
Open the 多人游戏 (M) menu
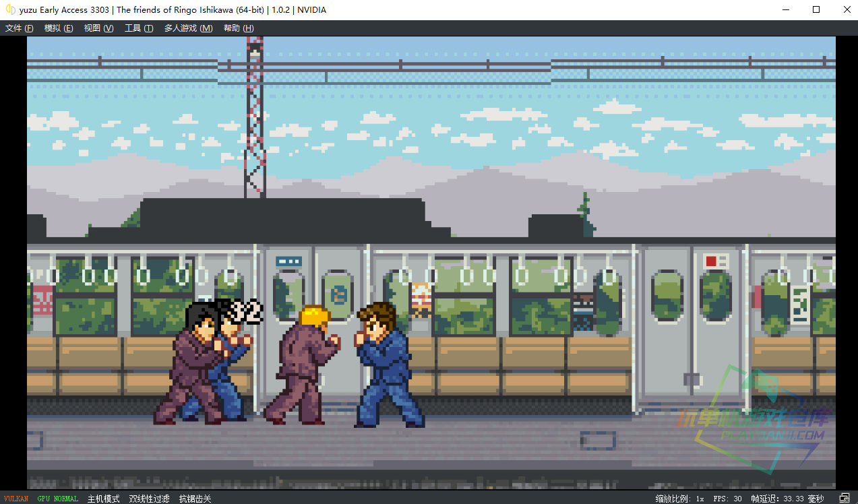pos(188,28)
